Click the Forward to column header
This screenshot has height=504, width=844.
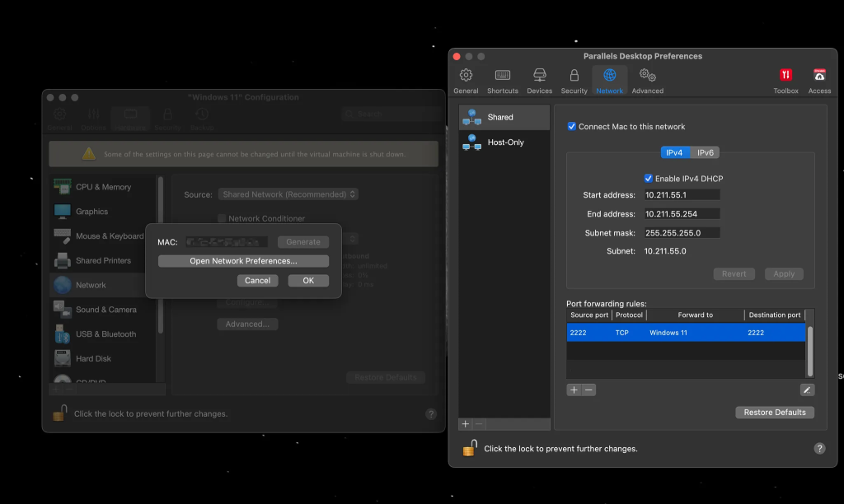coord(695,315)
